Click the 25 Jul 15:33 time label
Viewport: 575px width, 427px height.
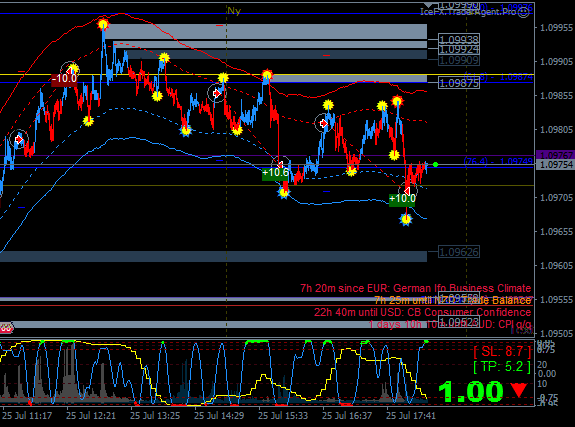click(x=283, y=416)
